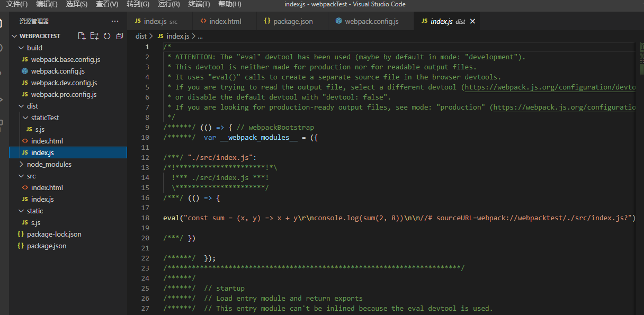Open s.js under staticTest folder
The height and width of the screenshot is (315, 644).
click(68, 129)
